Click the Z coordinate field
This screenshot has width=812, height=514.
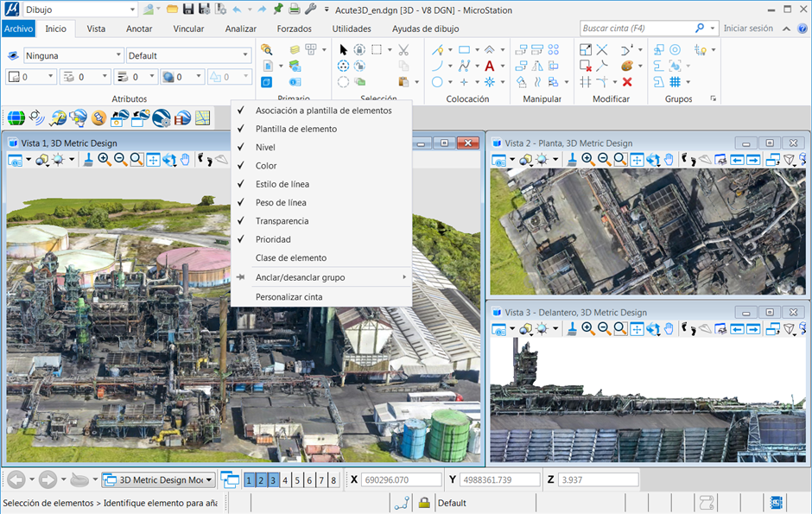tap(598, 479)
